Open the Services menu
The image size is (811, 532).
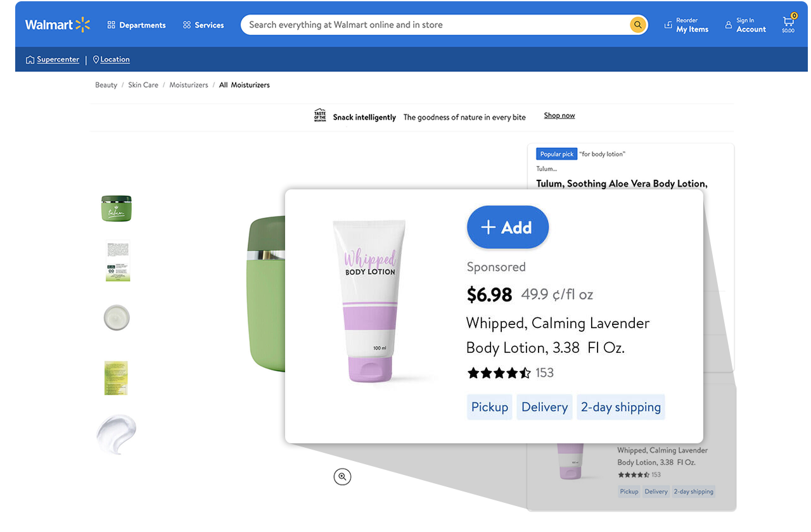[203, 25]
